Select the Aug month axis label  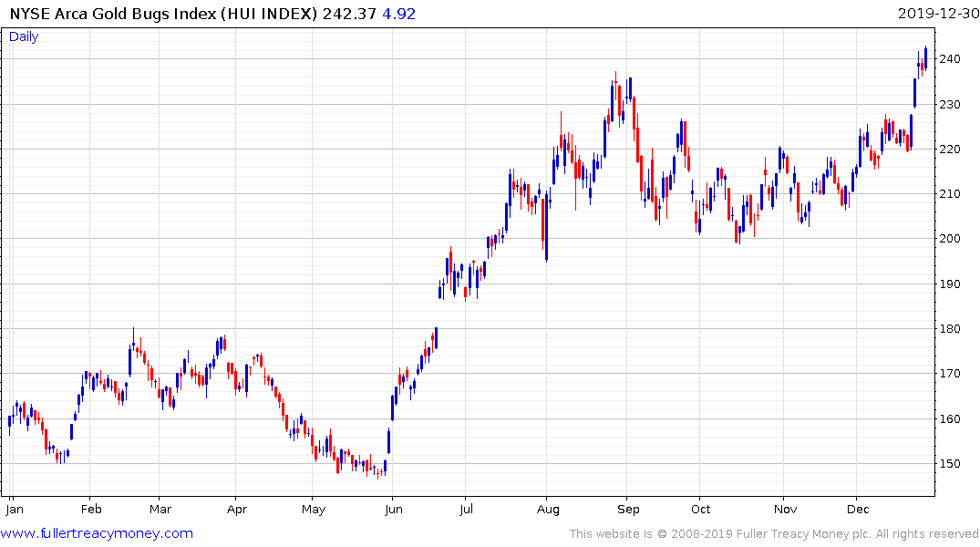click(x=548, y=510)
